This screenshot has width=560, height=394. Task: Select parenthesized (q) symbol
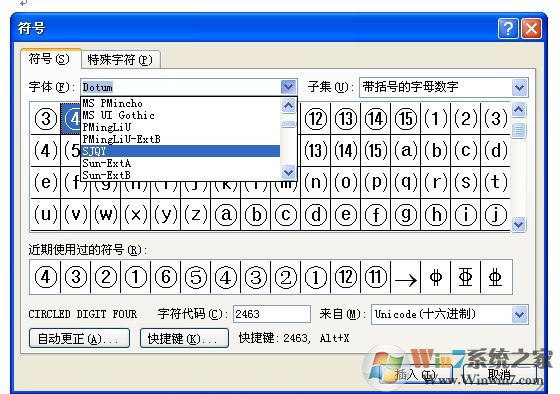[406, 182]
